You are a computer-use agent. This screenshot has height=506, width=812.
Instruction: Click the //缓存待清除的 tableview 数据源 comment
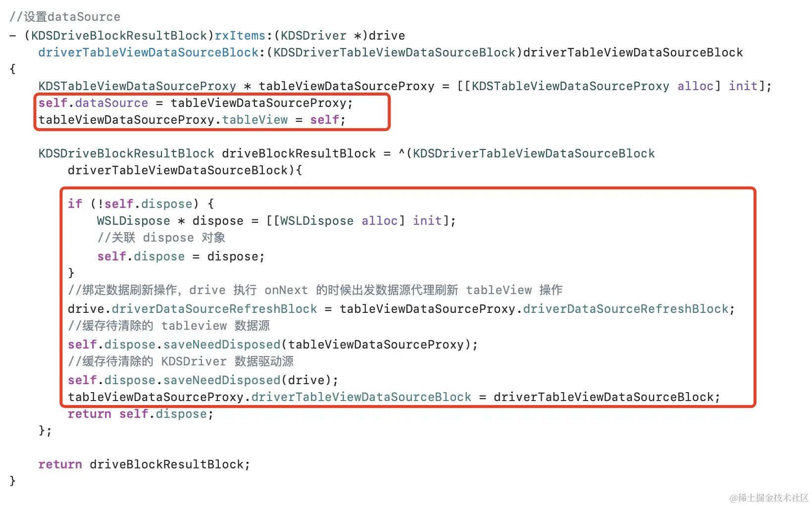[x=169, y=326]
